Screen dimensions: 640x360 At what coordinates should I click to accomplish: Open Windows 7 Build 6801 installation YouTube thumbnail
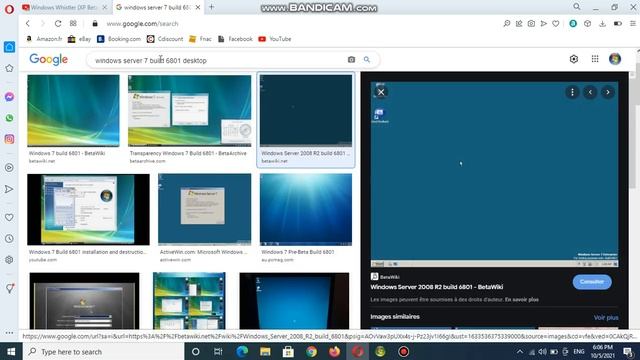88,209
